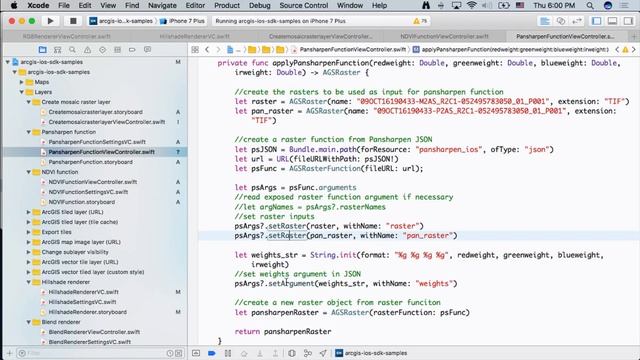This screenshot has height=360, width=640.
Task: Expand the Maps folder
Action: [22, 82]
